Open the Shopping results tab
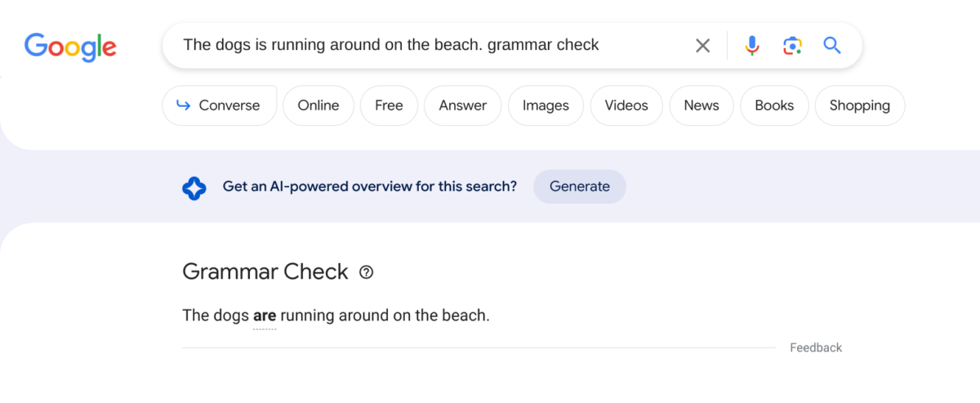This screenshot has height=403, width=980. click(x=859, y=105)
